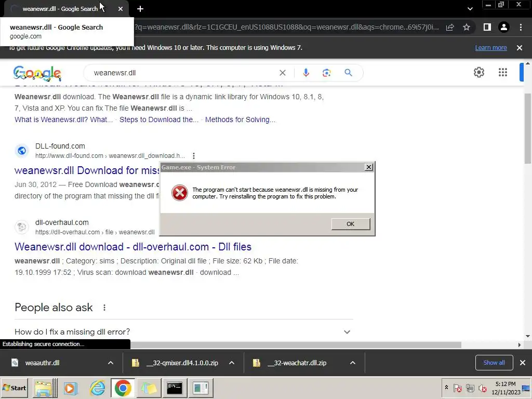Open 'Methods for Solving...' sitelink
Image resolution: width=532 pixels, height=399 pixels.
click(x=240, y=119)
